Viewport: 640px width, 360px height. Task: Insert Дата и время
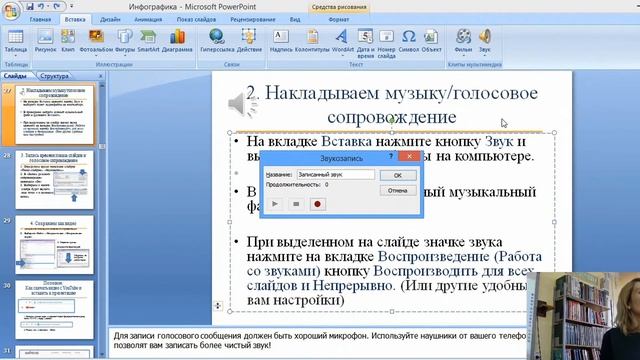tap(365, 43)
